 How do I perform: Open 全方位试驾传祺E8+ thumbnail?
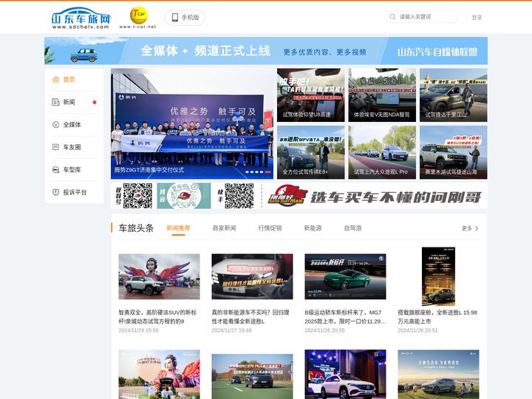tap(311, 152)
